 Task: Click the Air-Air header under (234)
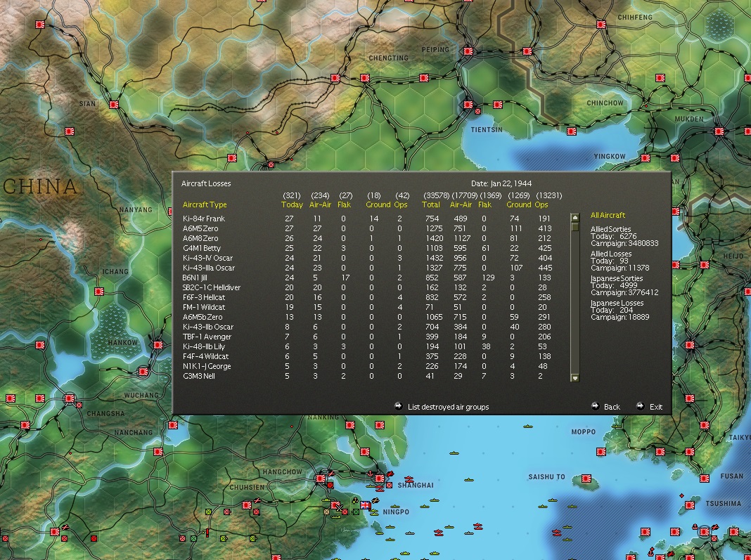coord(321,205)
